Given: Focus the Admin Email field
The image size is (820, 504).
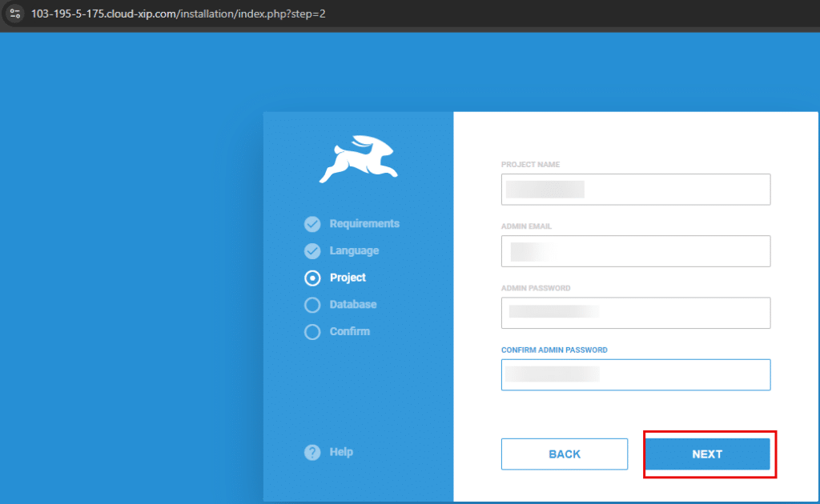Looking at the screenshot, I should click(x=635, y=251).
